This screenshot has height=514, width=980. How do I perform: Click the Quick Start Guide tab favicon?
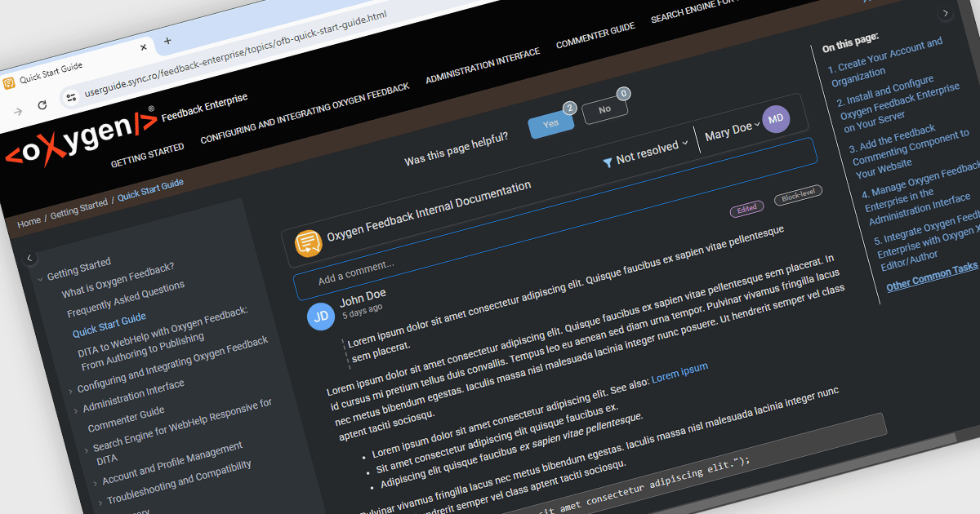[9, 82]
